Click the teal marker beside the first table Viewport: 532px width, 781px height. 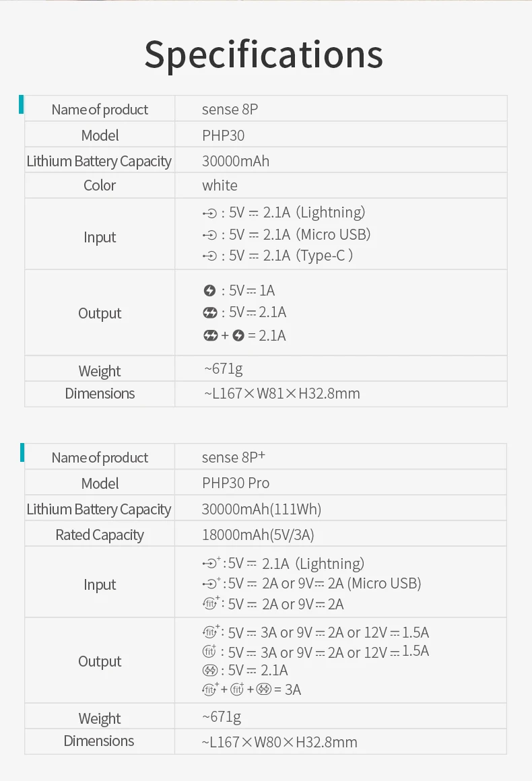tap(22, 104)
